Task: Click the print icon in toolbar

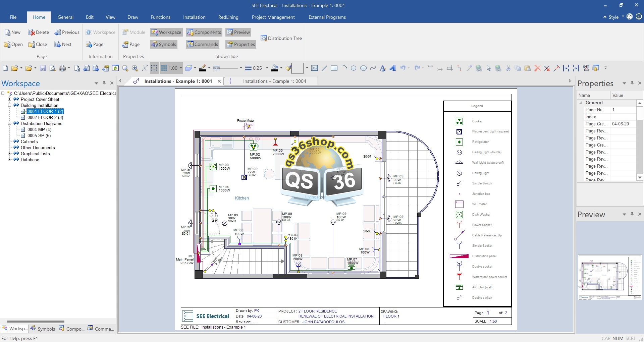Action: (62, 68)
